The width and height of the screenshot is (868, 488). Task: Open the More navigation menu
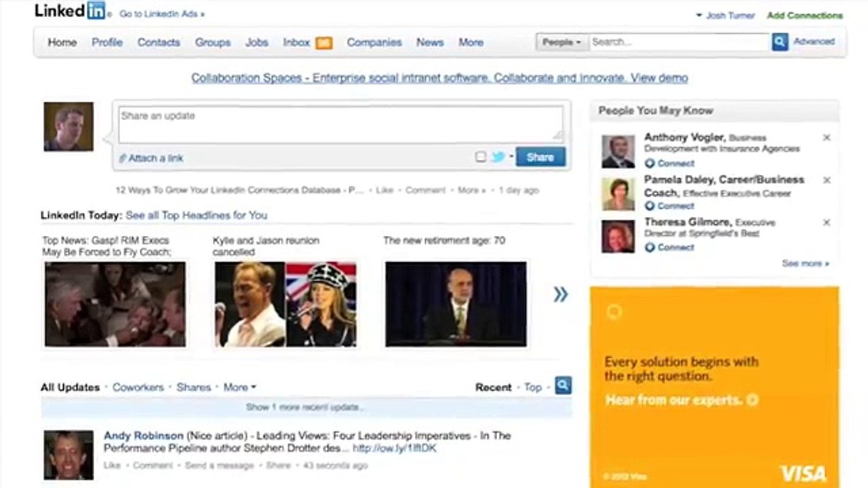tap(471, 43)
